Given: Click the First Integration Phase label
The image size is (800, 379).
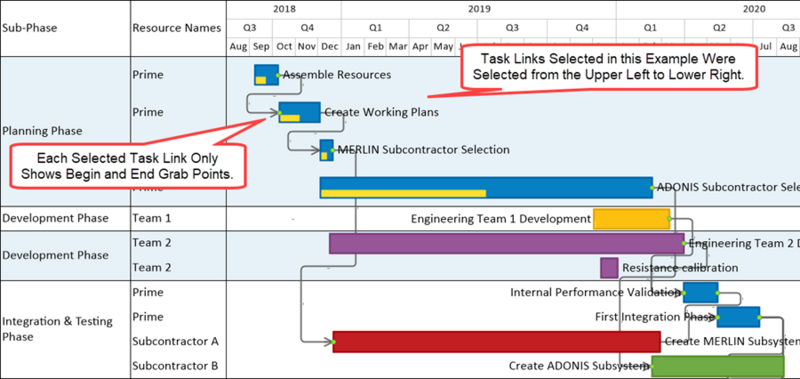Looking at the screenshot, I should [654, 317].
